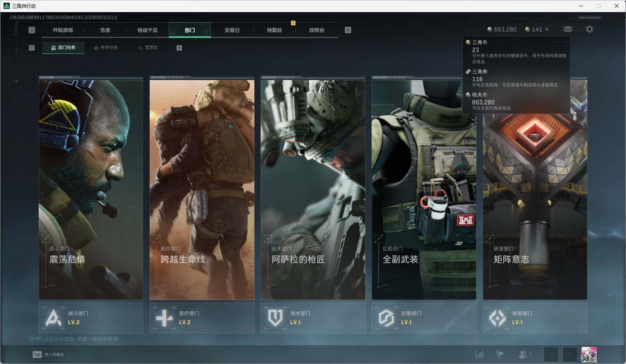The width and height of the screenshot is (626, 364).
Task: Click the expand icon on 矩阵意志 card
Action: pyautogui.click(x=490, y=238)
